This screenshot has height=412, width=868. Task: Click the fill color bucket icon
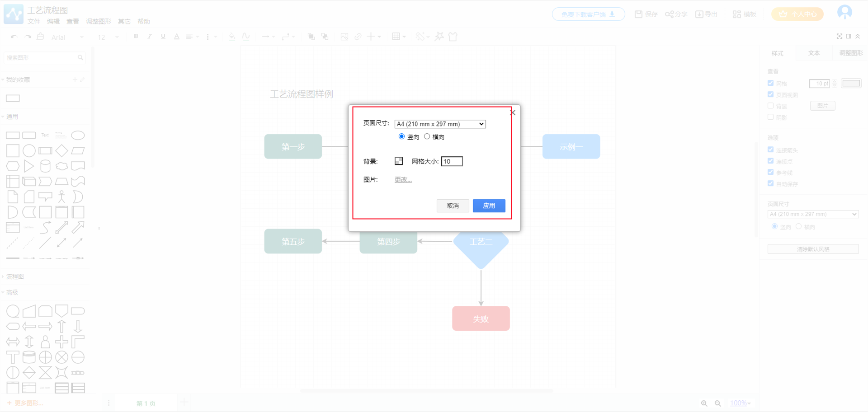[x=232, y=37]
